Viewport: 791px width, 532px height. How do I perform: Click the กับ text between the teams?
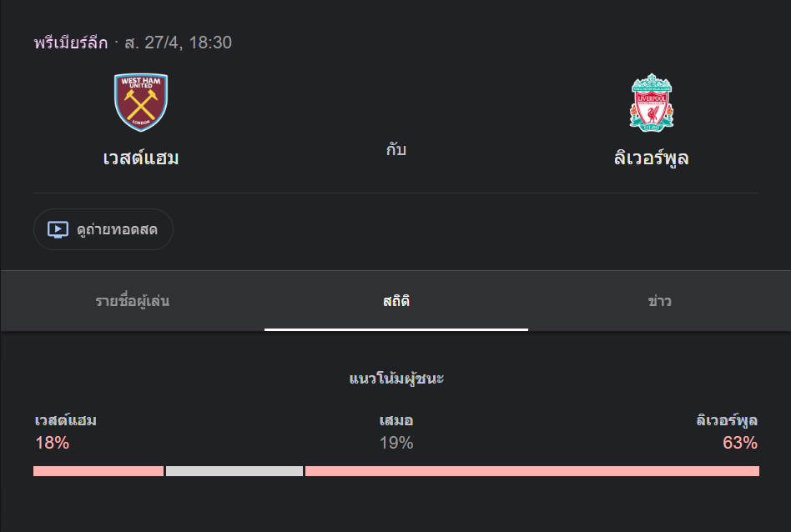(396, 151)
